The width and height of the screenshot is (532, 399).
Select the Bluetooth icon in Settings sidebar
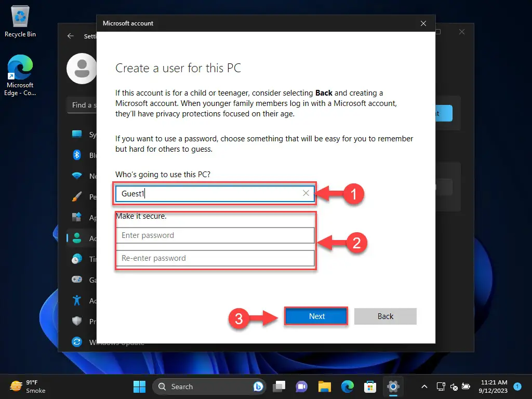tap(77, 155)
